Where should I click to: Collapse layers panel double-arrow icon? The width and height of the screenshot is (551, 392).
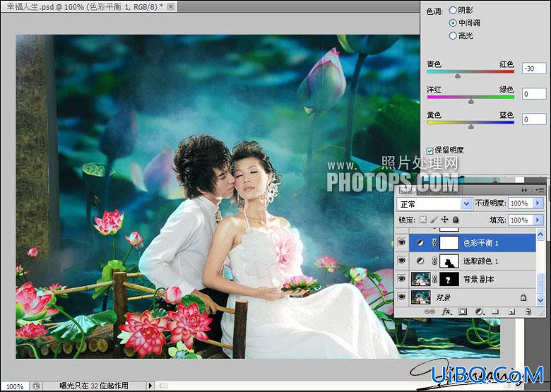coord(525,190)
